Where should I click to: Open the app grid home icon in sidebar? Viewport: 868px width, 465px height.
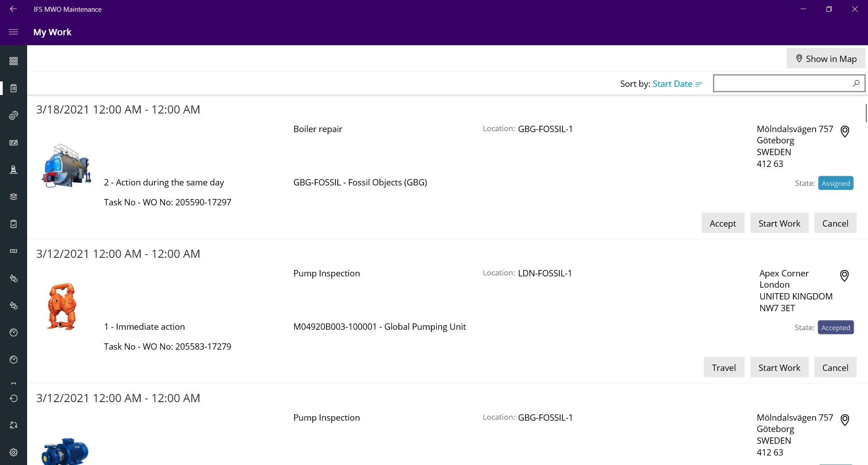[x=14, y=61]
